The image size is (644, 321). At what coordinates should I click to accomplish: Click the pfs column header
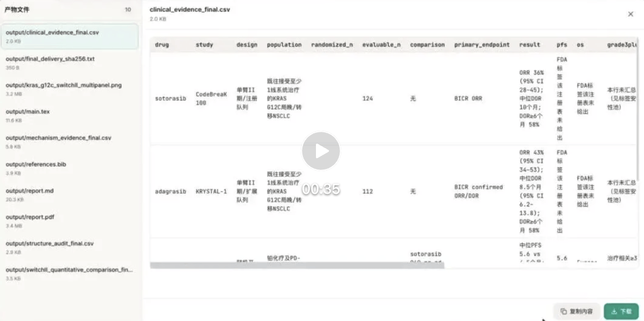pyautogui.click(x=562, y=45)
